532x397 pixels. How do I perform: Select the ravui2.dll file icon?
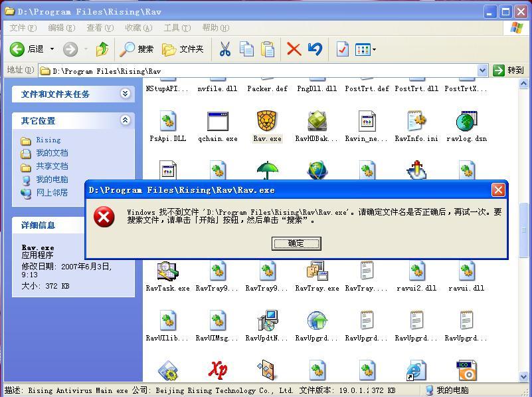pyautogui.click(x=416, y=271)
